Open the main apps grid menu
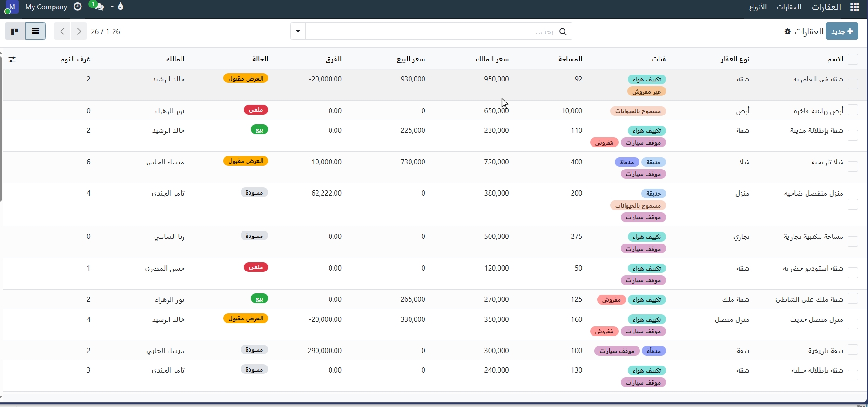 (855, 7)
